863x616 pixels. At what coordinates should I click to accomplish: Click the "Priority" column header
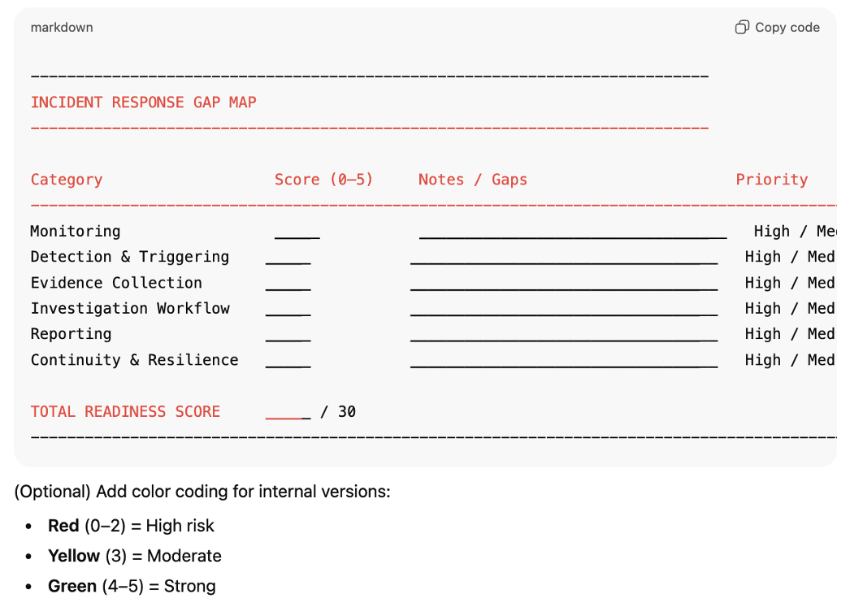coord(771,180)
